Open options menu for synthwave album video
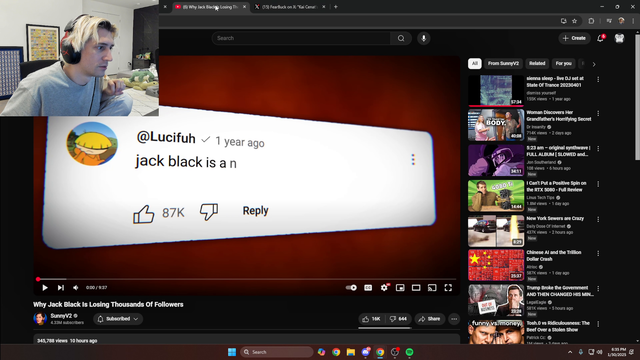The image size is (640, 360). pos(598,149)
